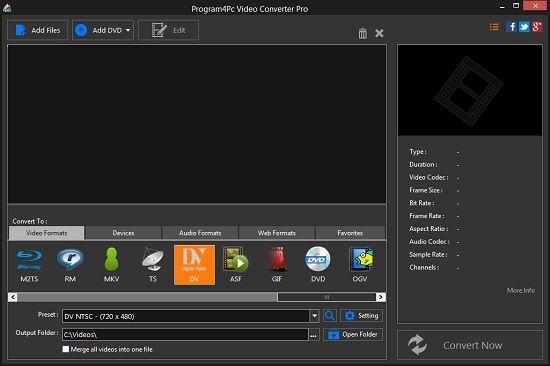The width and height of the screenshot is (550, 366).
Task: Expand the Add DVD dropdown arrow
Action: [128, 30]
